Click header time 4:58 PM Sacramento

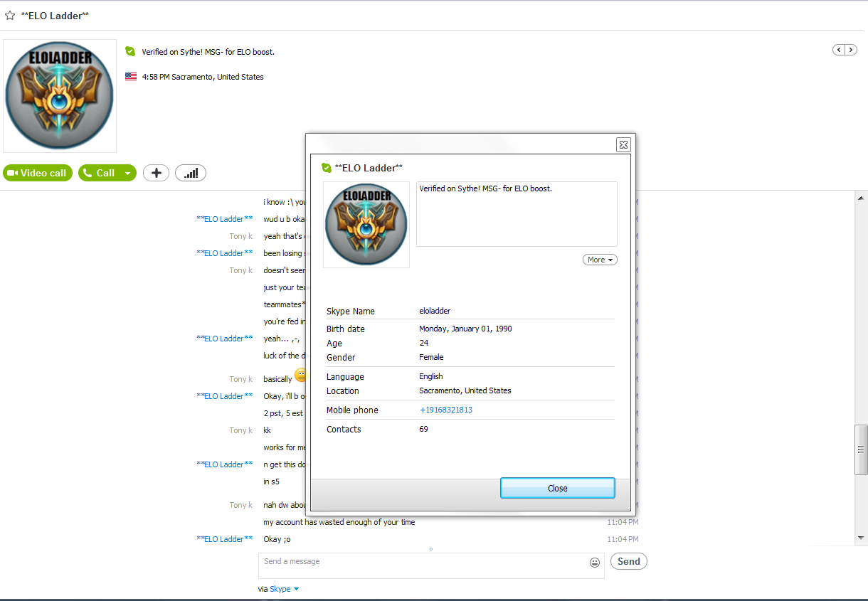pyautogui.click(x=203, y=77)
